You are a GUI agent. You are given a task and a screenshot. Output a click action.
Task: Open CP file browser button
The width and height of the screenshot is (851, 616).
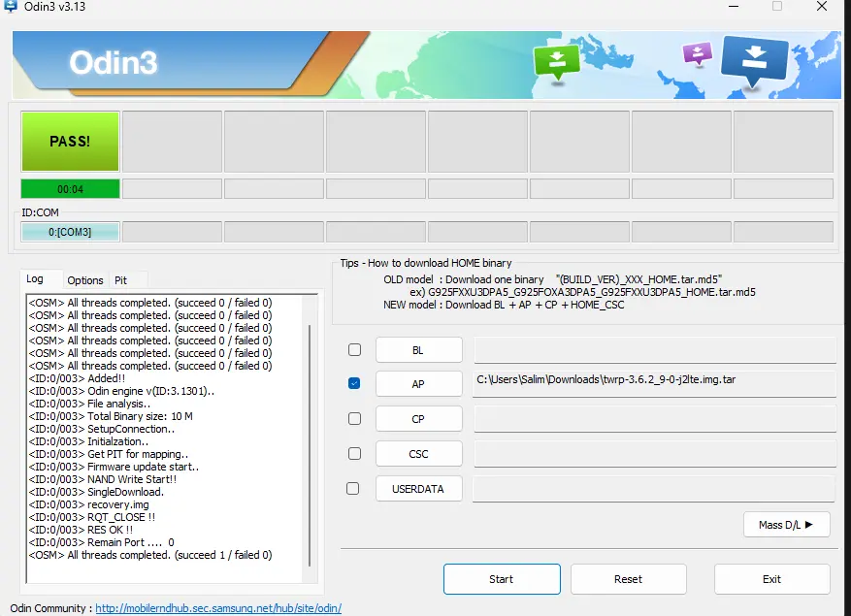pos(418,419)
